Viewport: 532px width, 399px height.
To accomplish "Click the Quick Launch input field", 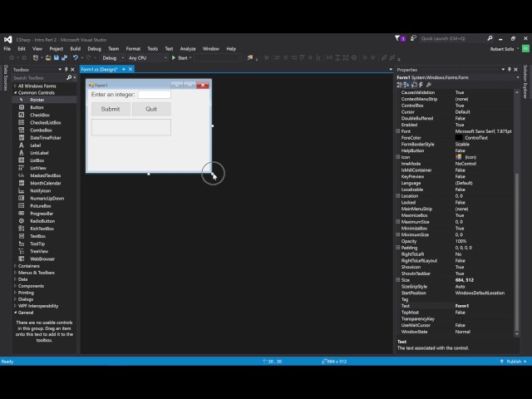I will point(453,38).
